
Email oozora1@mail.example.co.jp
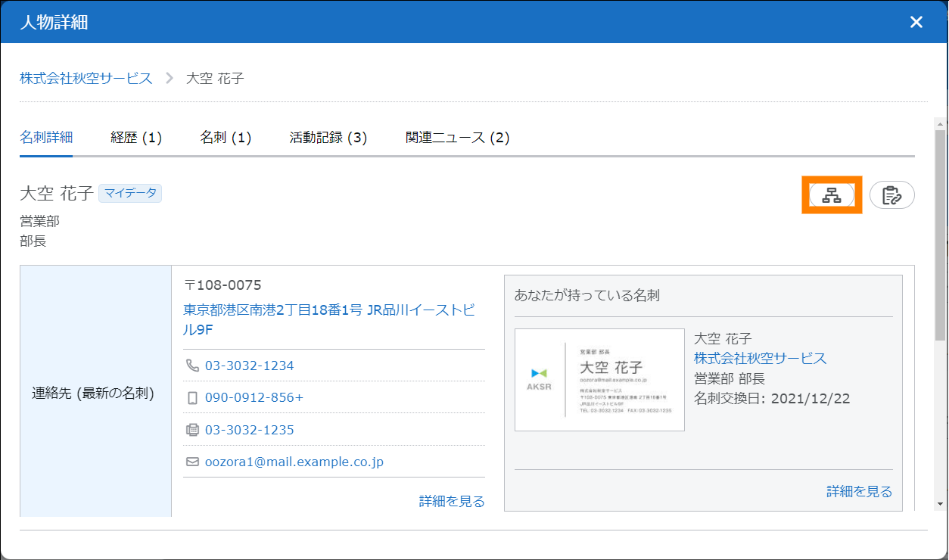coord(294,462)
